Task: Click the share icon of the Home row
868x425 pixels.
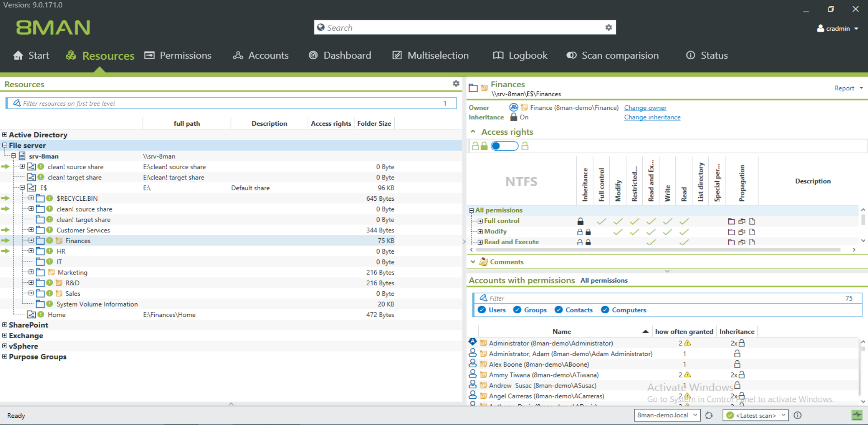Action: click(31, 314)
